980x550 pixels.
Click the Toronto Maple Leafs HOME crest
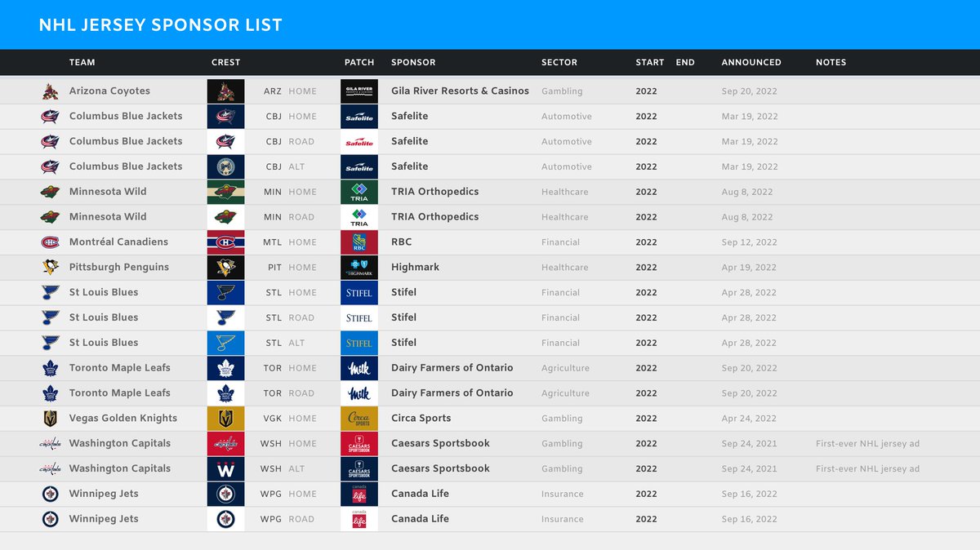click(x=225, y=368)
